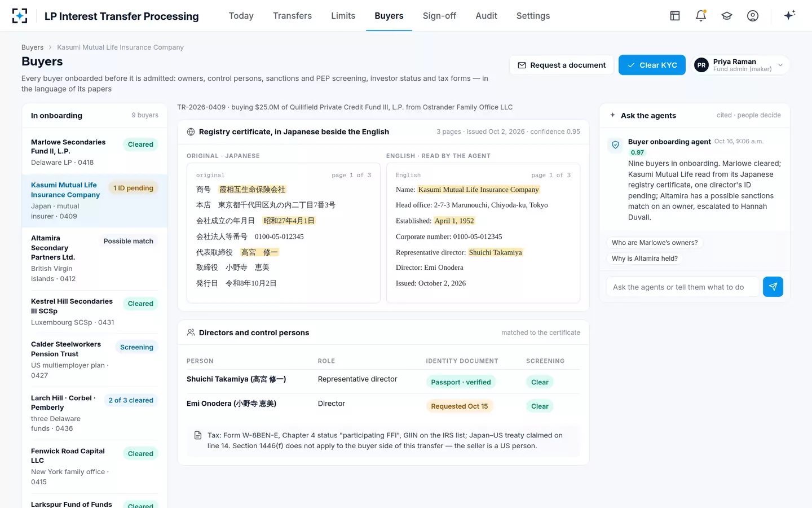Click Buyers breadcrumb link
Screen dimensions: 812x508
[x=32, y=47]
